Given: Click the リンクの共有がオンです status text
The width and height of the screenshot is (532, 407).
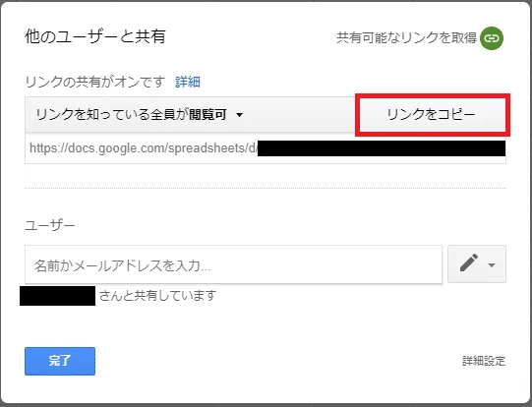Looking at the screenshot, I should (95, 82).
